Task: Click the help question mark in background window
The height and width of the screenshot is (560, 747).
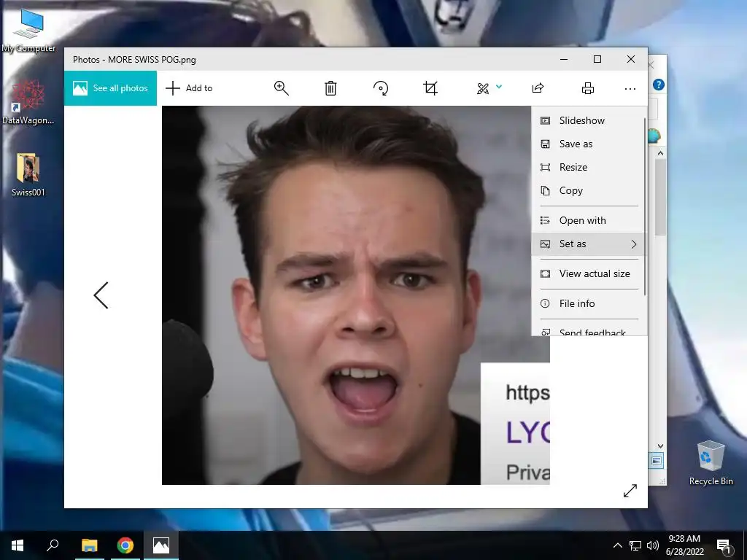Action: pos(659,85)
